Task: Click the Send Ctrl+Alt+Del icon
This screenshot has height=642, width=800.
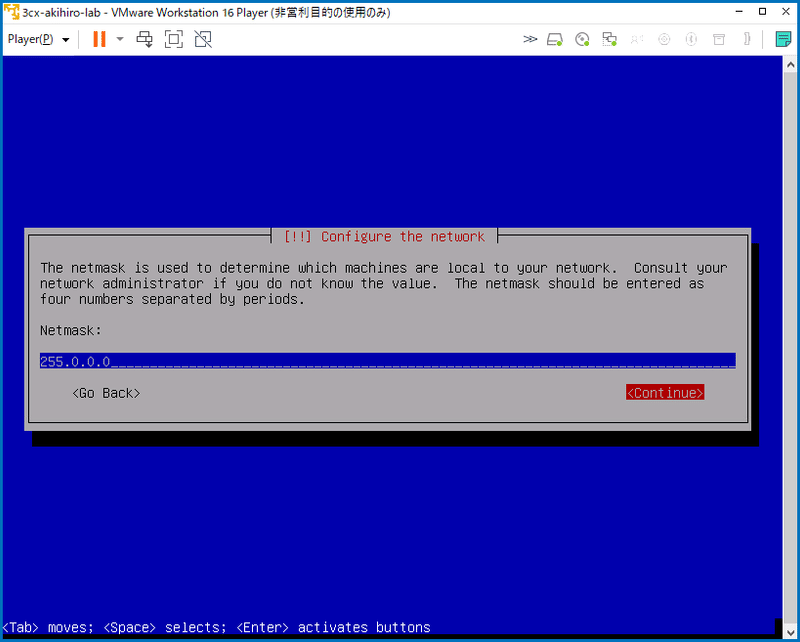Action: pos(144,39)
